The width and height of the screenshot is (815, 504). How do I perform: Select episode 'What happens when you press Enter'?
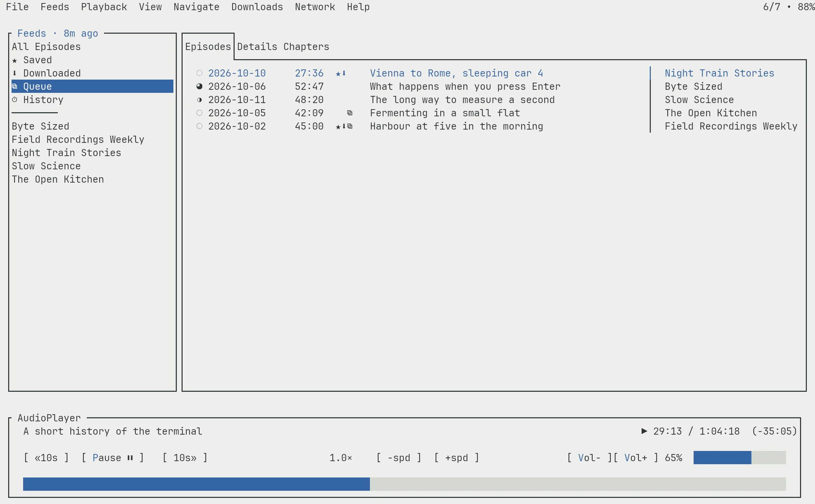[465, 86]
